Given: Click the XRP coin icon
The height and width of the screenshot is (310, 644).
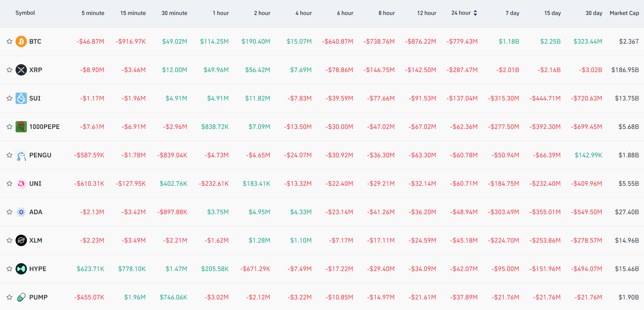Looking at the screenshot, I should (x=21, y=70).
